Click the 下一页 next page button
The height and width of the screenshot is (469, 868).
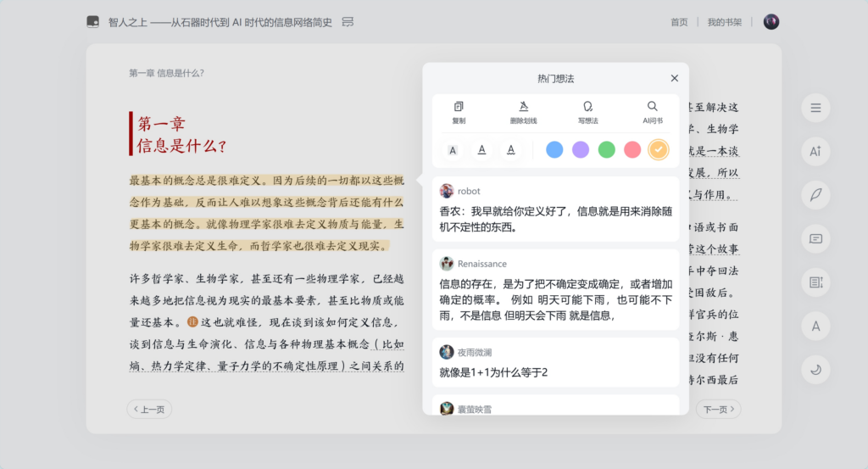(x=719, y=410)
